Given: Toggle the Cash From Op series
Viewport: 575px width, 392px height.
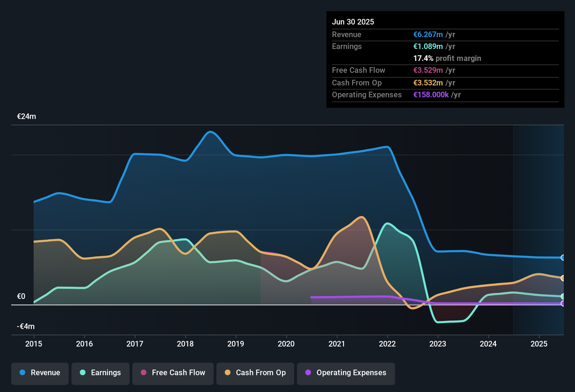Looking at the screenshot, I should pos(255,373).
